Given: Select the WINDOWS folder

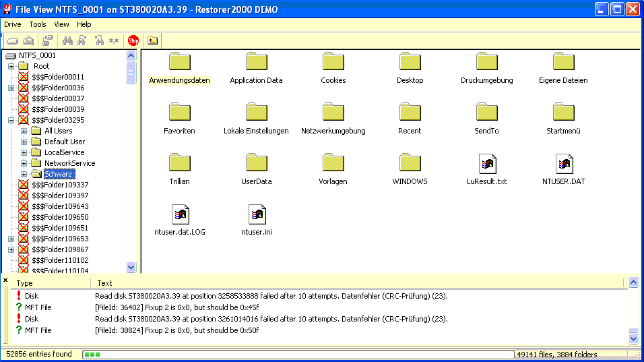Looking at the screenshot, I should point(410,169).
